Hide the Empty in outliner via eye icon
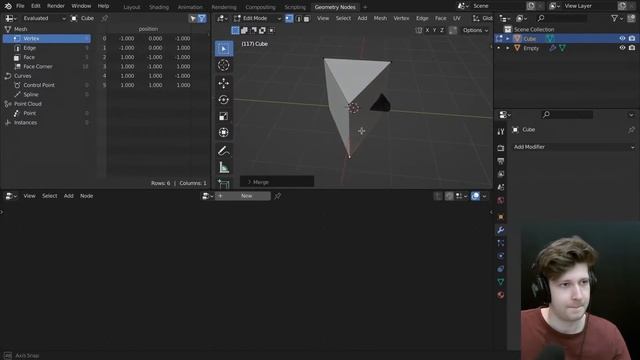The height and width of the screenshot is (360, 640). click(x=622, y=48)
